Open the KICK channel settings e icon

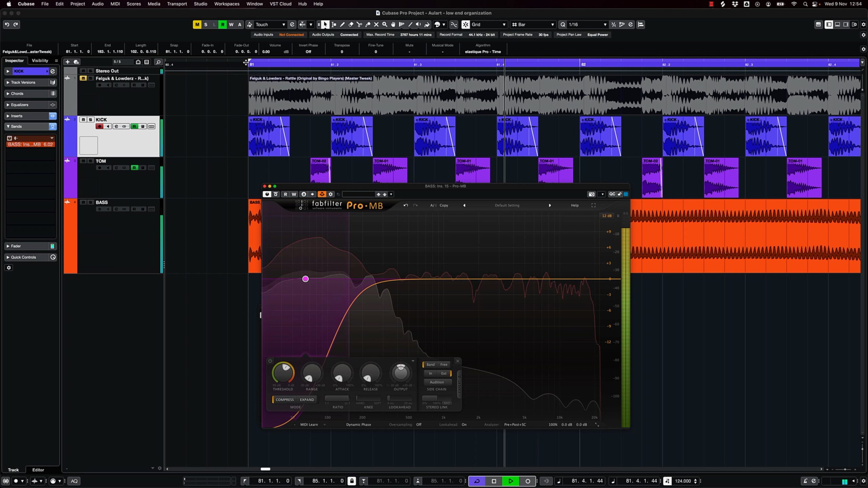tap(53, 71)
